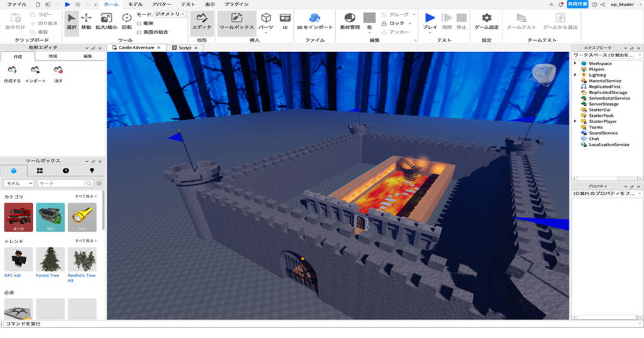Click the 共同作業 collaborate button
Viewport: 644px width, 338px height.
(577, 4)
